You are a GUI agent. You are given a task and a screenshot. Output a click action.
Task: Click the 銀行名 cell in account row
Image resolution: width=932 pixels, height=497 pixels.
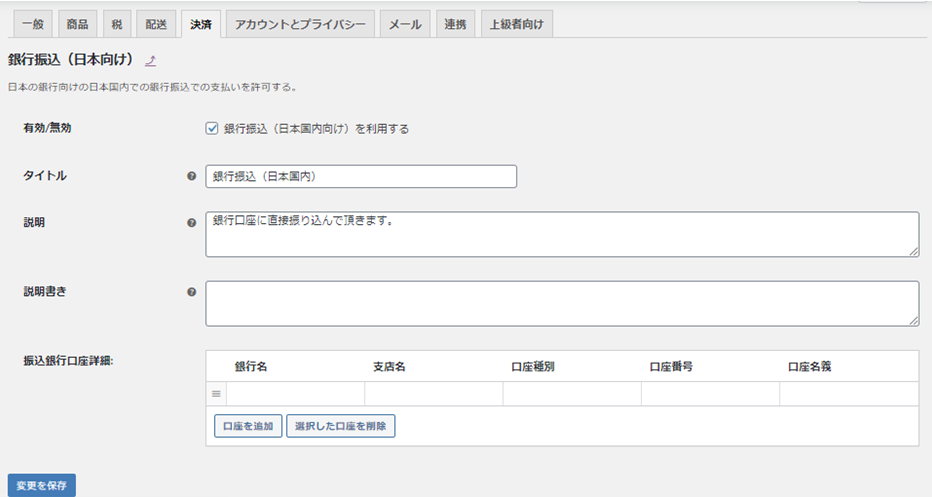tap(295, 394)
